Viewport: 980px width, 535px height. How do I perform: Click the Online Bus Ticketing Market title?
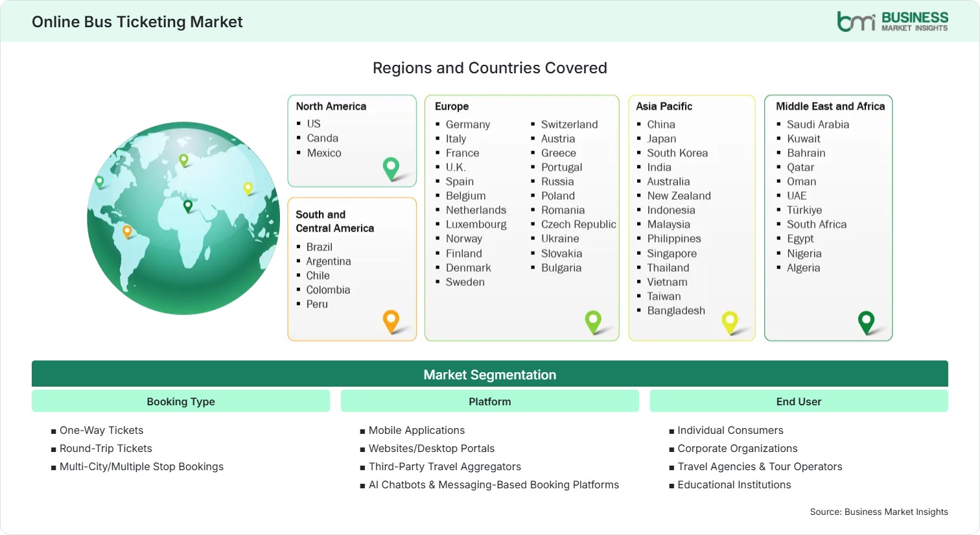coord(137,22)
